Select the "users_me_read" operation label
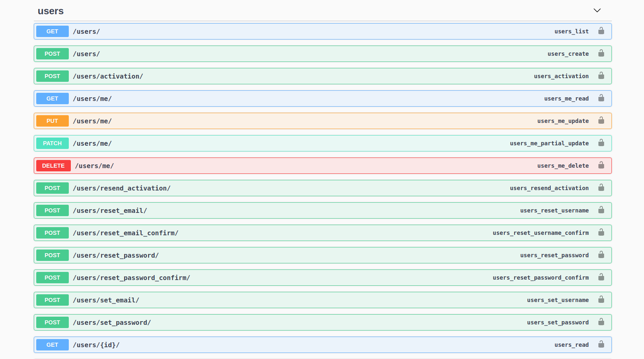644x359 pixels. point(567,99)
